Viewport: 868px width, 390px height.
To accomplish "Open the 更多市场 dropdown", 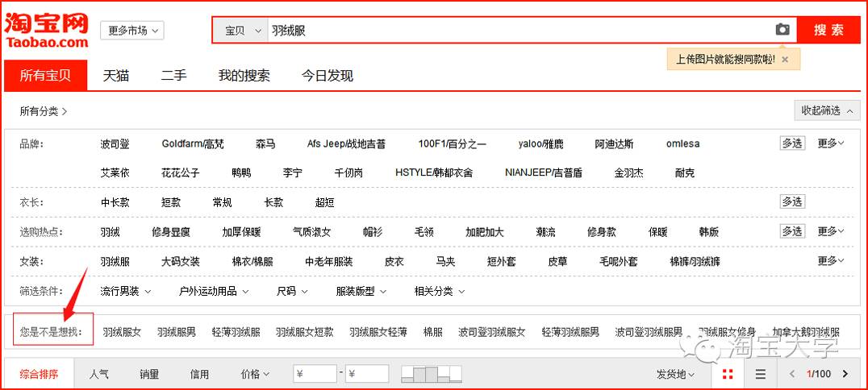I will [x=131, y=31].
